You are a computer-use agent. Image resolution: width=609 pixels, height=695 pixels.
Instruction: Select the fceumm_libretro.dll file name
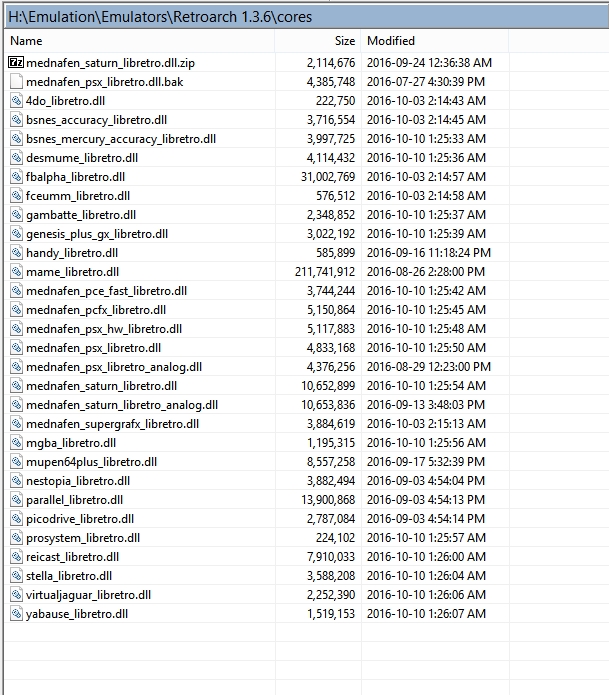click(78, 196)
